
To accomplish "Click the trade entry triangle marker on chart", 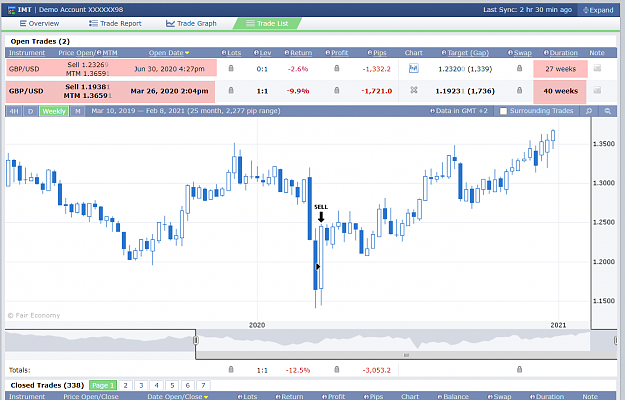I will point(318,267).
